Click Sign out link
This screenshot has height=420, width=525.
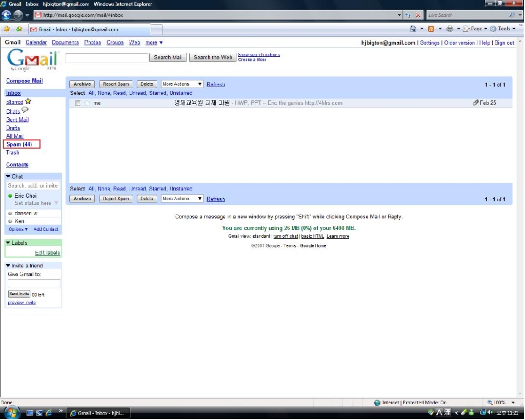point(504,43)
